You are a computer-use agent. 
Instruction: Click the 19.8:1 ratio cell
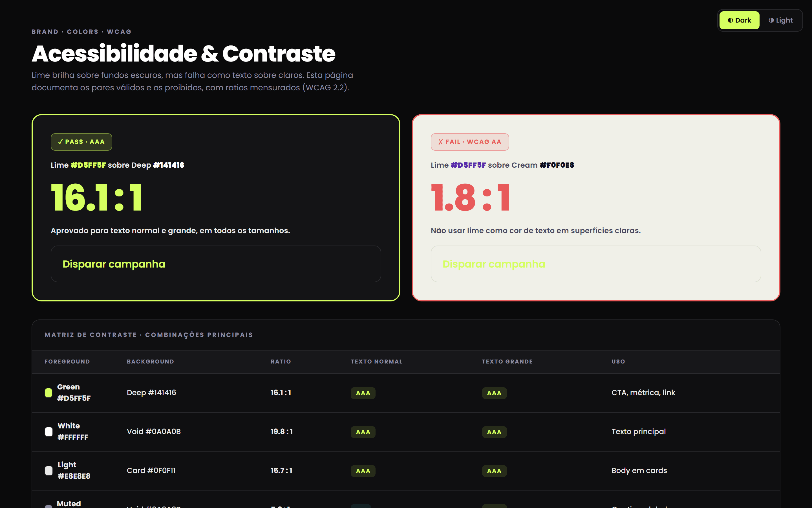282,432
